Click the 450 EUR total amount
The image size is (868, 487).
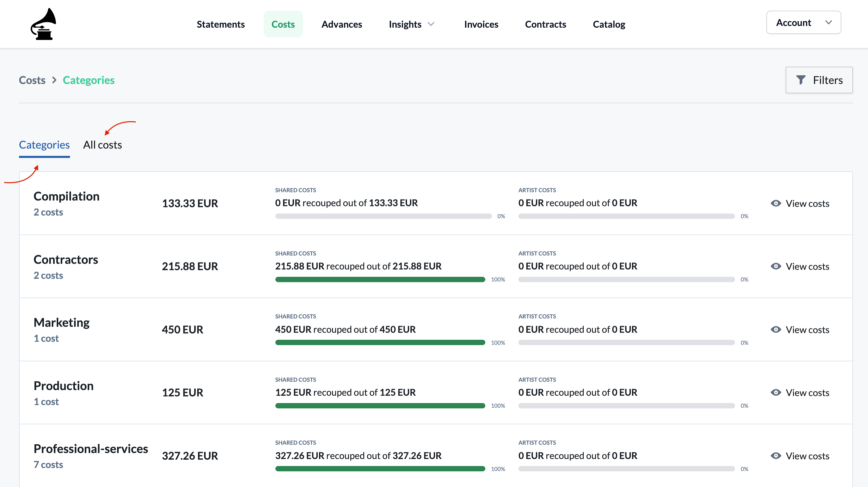click(183, 330)
